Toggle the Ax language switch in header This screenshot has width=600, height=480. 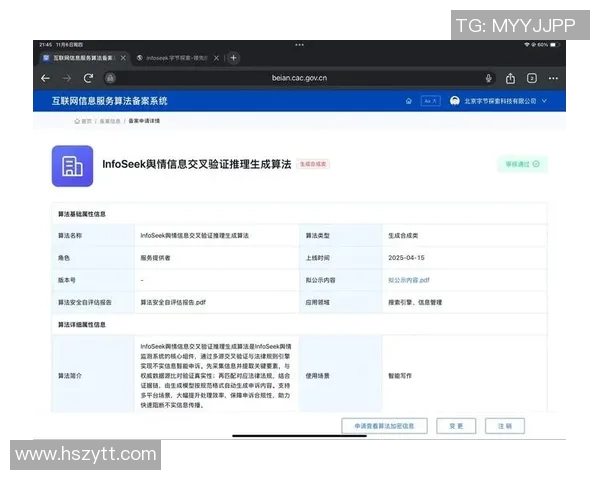430,101
